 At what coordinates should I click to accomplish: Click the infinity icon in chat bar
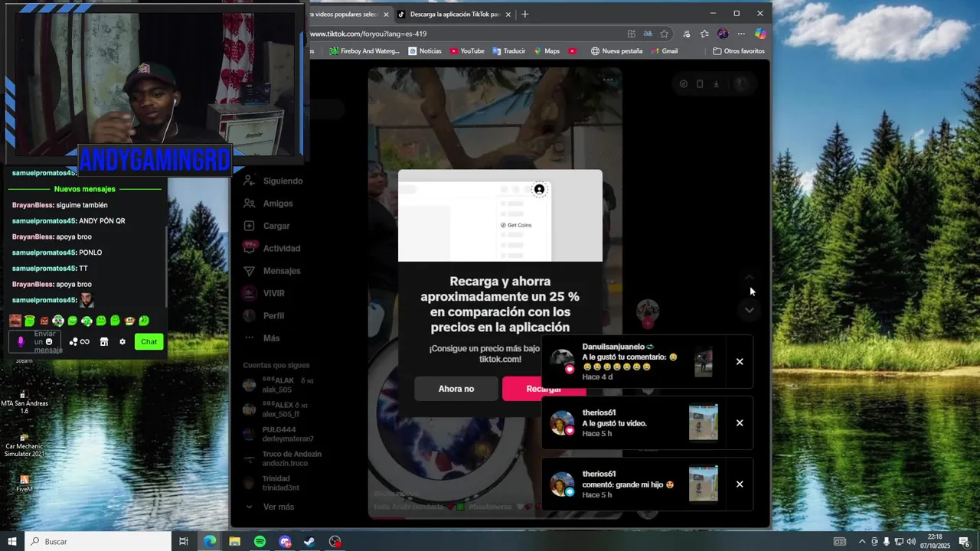point(85,342)
